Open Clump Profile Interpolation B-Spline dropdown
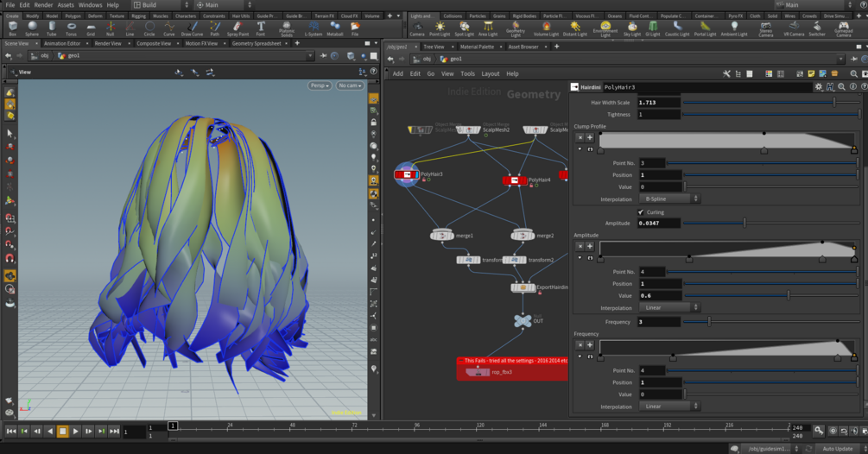 pos(670,199)
